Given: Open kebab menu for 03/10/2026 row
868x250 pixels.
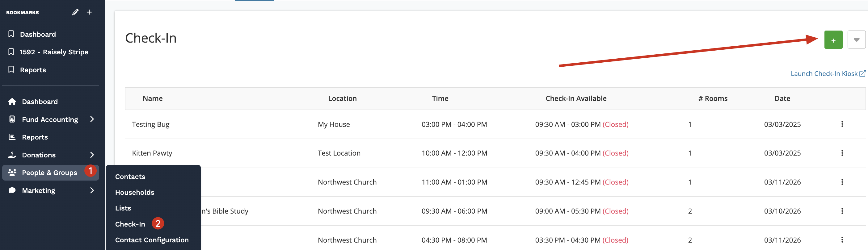Looking at the screenshot, I should pos(842,211).
